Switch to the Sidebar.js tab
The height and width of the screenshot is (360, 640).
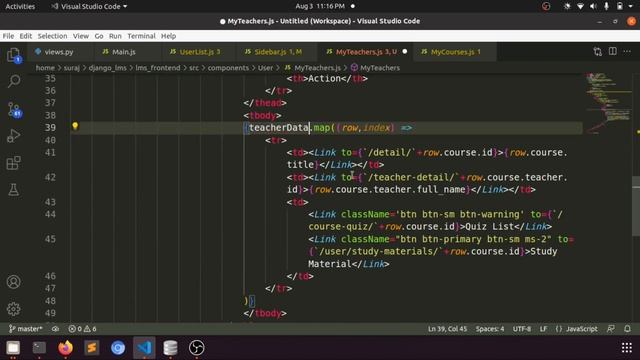[278, 52]
